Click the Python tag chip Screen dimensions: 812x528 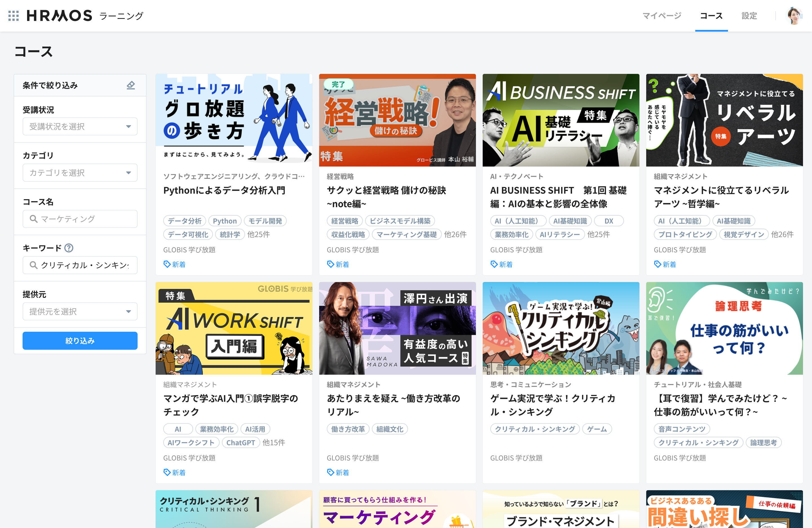224,221
